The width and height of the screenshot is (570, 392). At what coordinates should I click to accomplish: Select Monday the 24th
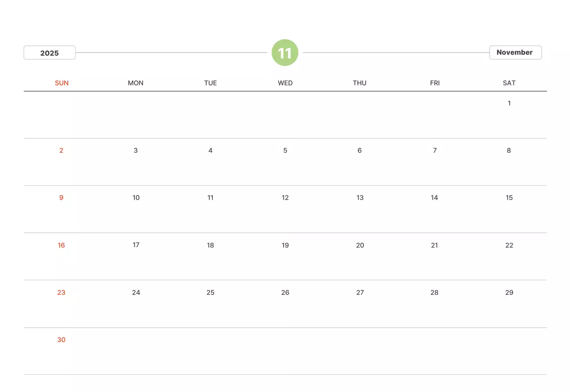pyautogui.click(x=136, y=293)
